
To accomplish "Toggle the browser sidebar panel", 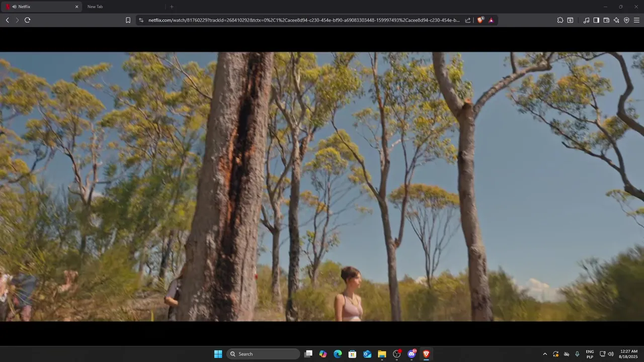I will point(596,20).
